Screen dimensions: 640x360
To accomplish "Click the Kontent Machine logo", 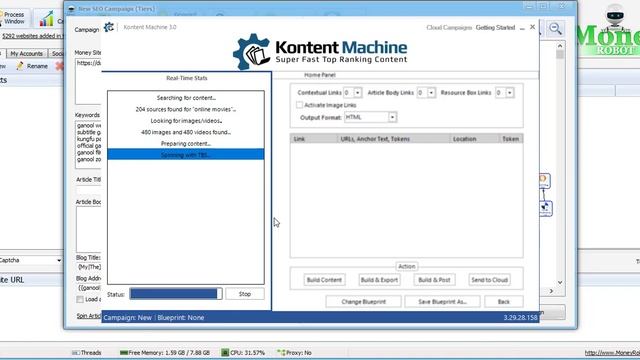I will click(x=320, y=51).
